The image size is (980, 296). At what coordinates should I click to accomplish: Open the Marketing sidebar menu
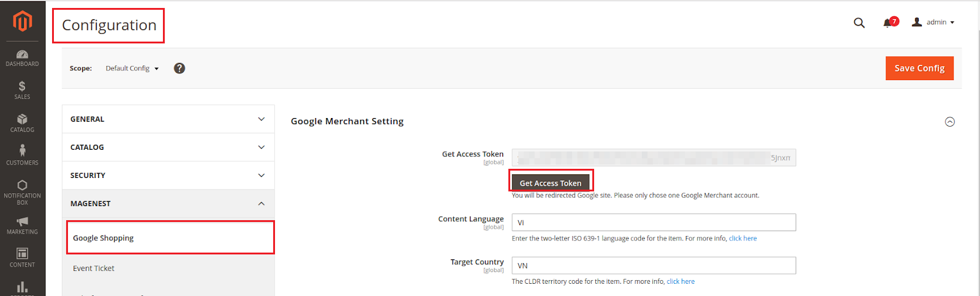coord(22,225)
